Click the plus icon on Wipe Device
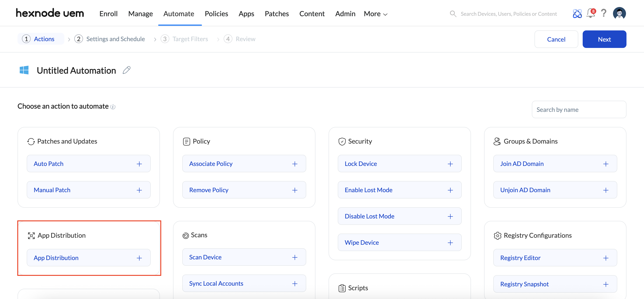This screenshot has width=644, height=299. 450,243
